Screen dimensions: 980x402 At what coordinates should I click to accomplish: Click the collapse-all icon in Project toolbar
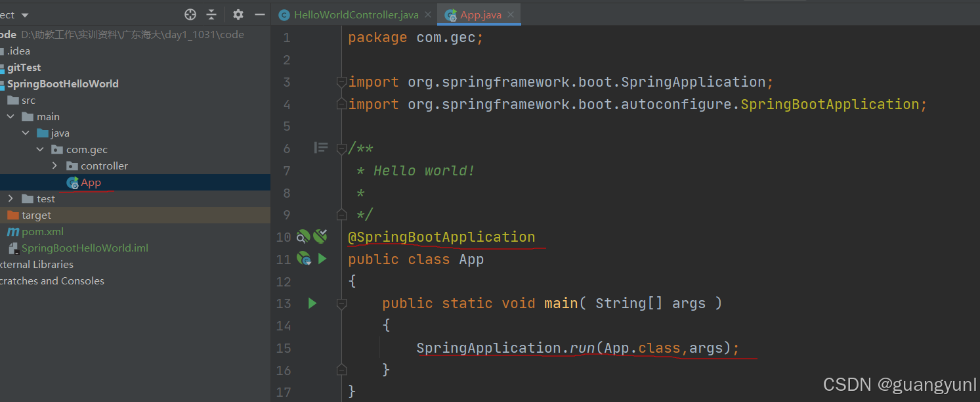pos(211,14)
